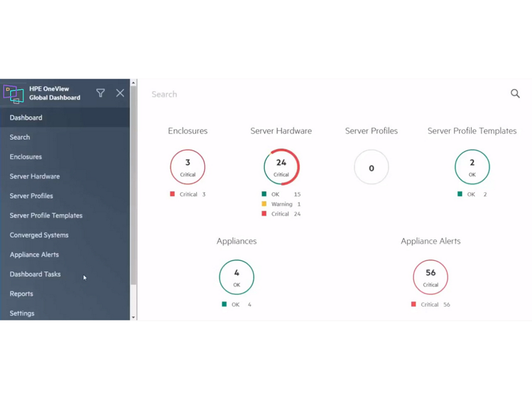Viewport: 532px width, 399px height.
Task: Go to Dashboard Tasks in the sidebar
Action: (x=65, y=274)
